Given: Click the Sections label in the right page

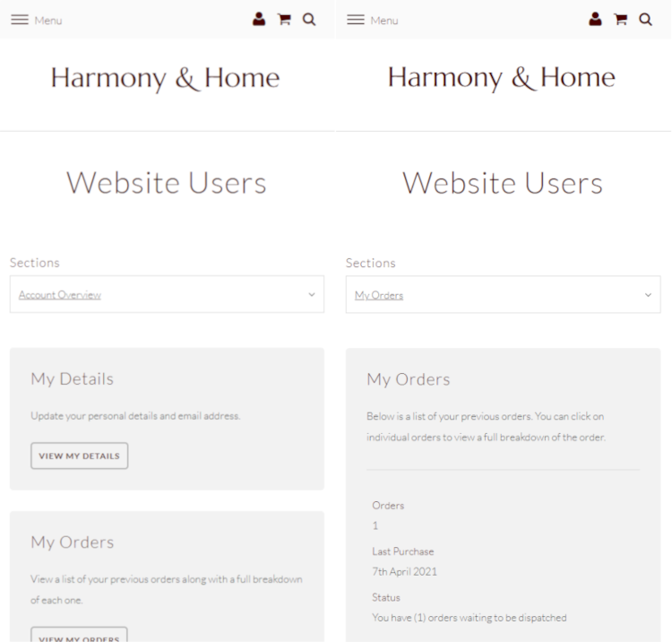Looking at the screenshot, I should point(371,264).
